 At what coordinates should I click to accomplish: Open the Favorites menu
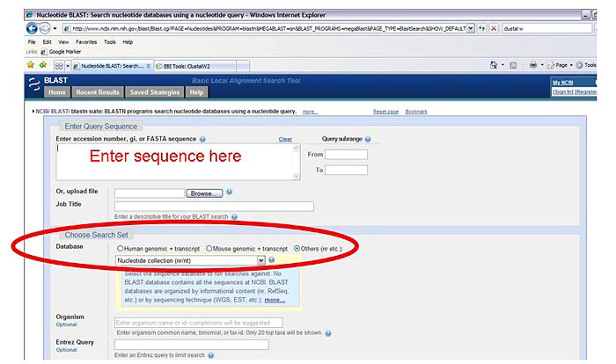click(x=86, y=42)
